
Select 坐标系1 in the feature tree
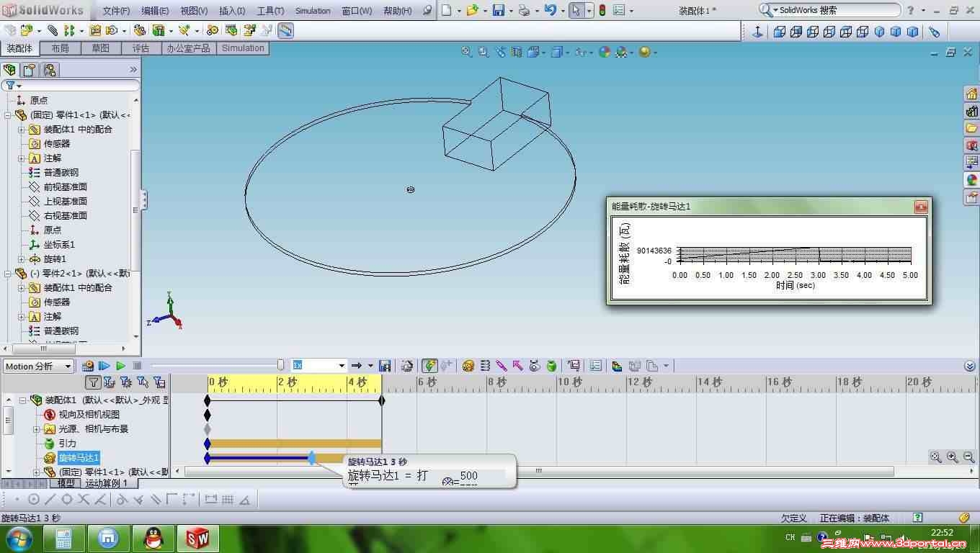[59, 245]
